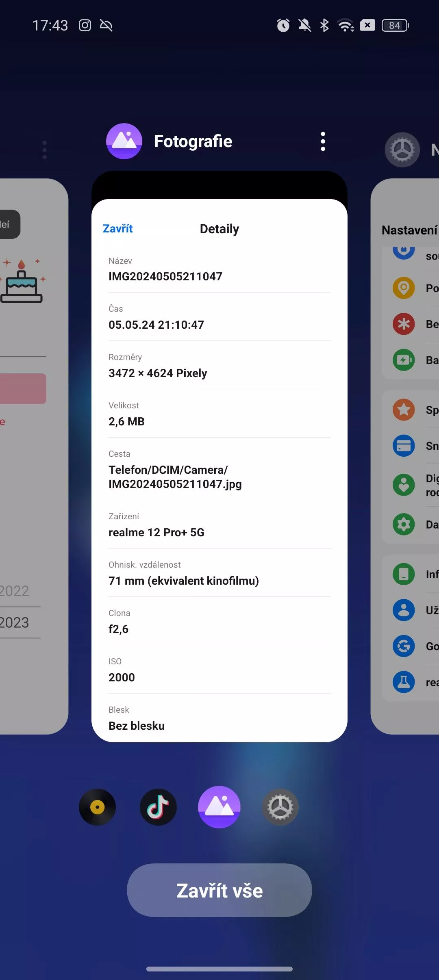The image size is (439, 980).
Task: Select the Fotografie icon in bottom dock
Action: click(219, 807)
